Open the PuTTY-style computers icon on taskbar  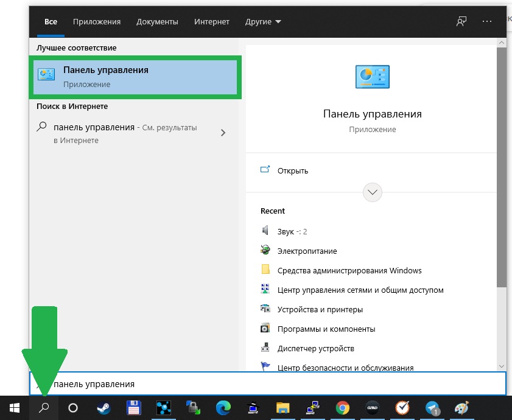pos(313,408)
